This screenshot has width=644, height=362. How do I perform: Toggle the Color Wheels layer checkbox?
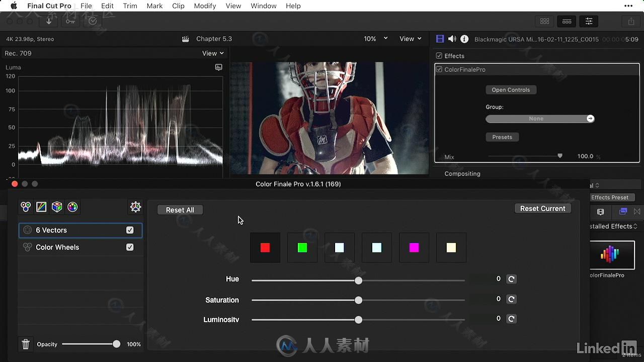coord(130,247)
